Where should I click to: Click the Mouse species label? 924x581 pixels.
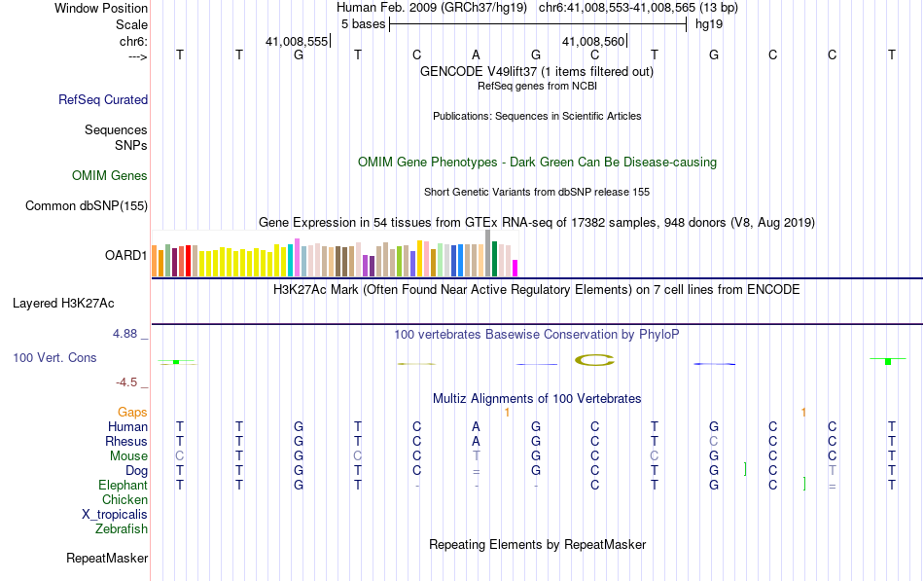click(129, 456)
